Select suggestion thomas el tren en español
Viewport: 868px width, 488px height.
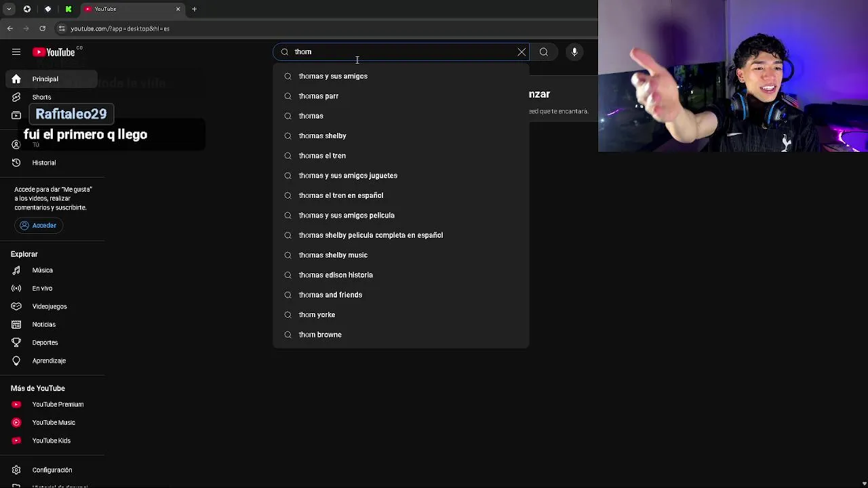[x=401, y=195]
